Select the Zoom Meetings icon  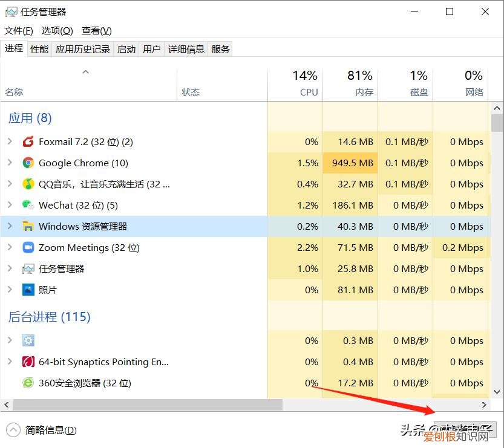pos(28,248)
